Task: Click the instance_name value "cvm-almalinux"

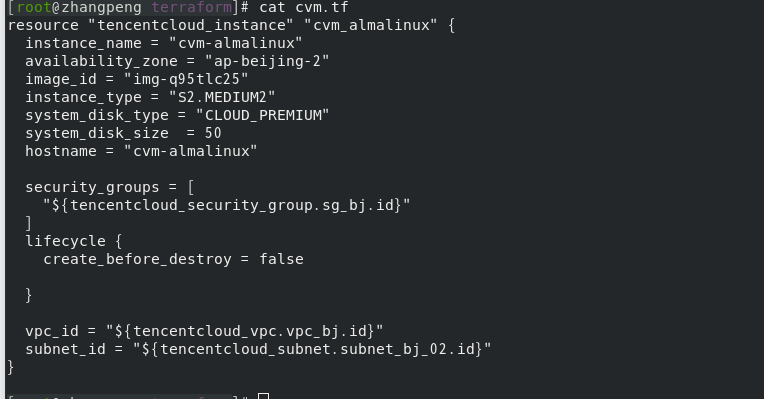Action: [235, 43]
